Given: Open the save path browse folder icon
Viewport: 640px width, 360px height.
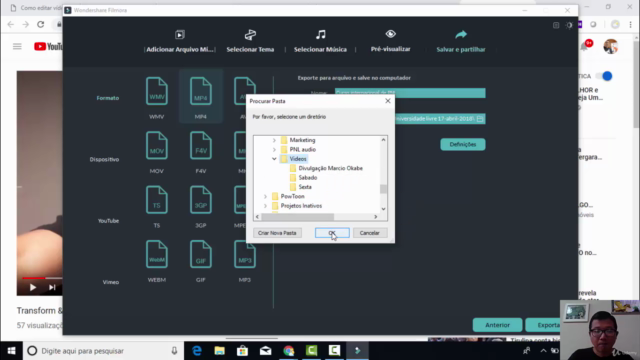Looking at the screenshot, I should coord(480,119).
